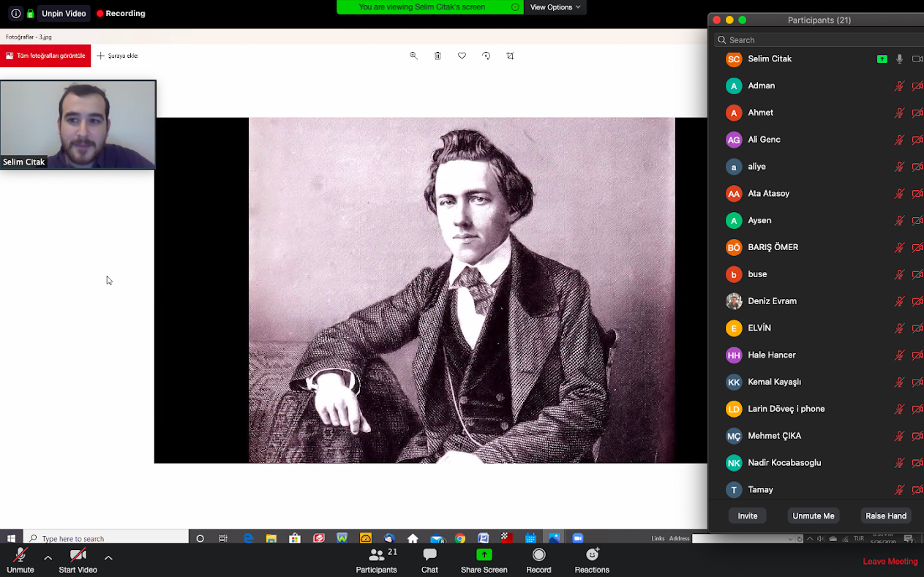
Task: Click the crop icon in Photos toolbar
Action: click(510, 56)
